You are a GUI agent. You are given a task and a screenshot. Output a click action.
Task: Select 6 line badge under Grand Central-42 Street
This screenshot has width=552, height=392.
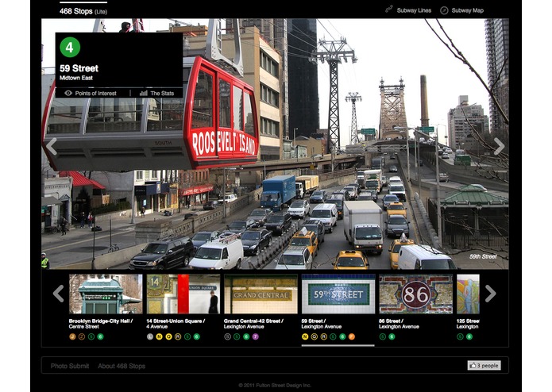(246, 336)
